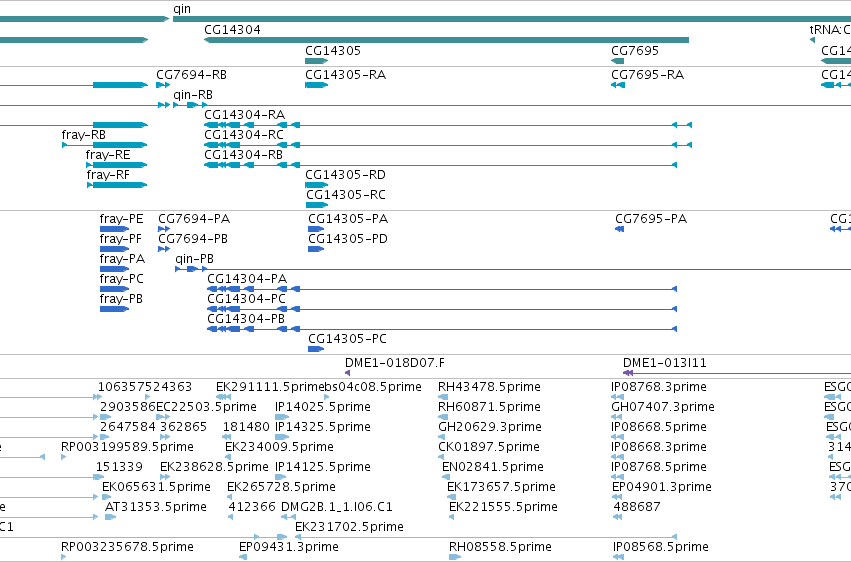The height and width of the screenshot is (562, 851).
Task: Open EST GH20629.3prime
Action: coord(490,427)
